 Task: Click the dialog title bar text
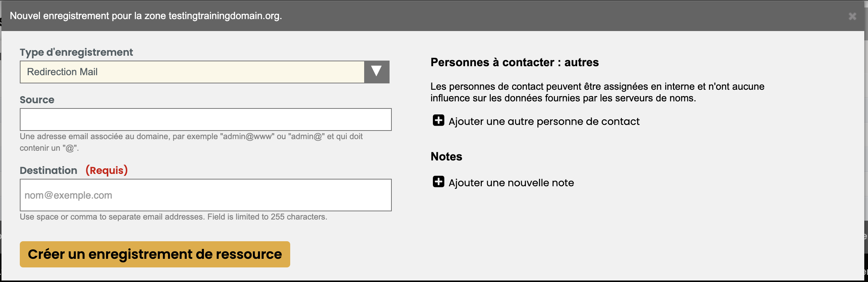[x=146, y=16]
